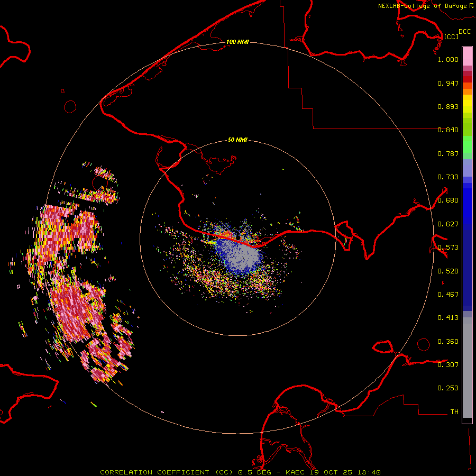
Task: Click the TH threshold label
Action: [454, 412]
